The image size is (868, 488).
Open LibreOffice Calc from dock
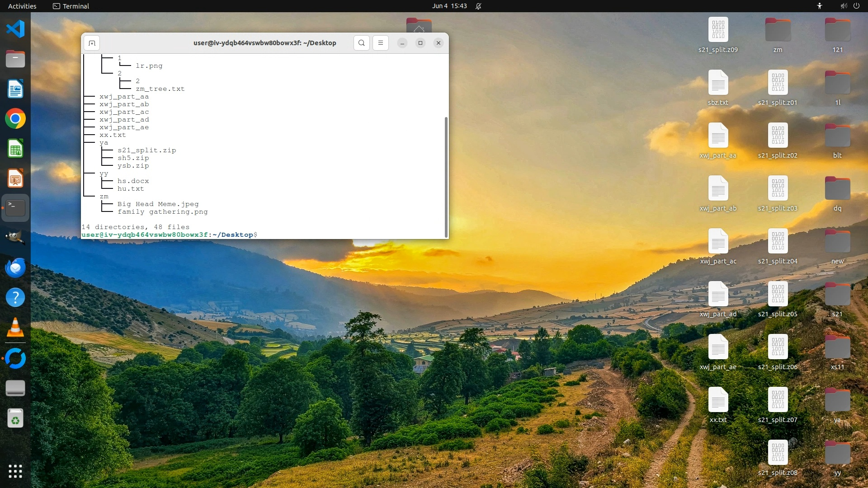[x=15, y=149]
